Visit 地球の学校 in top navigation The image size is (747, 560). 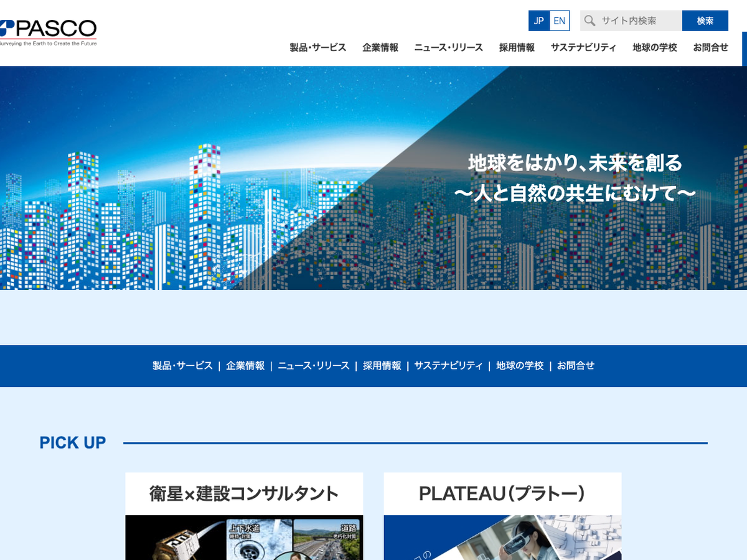pos(654,47)
